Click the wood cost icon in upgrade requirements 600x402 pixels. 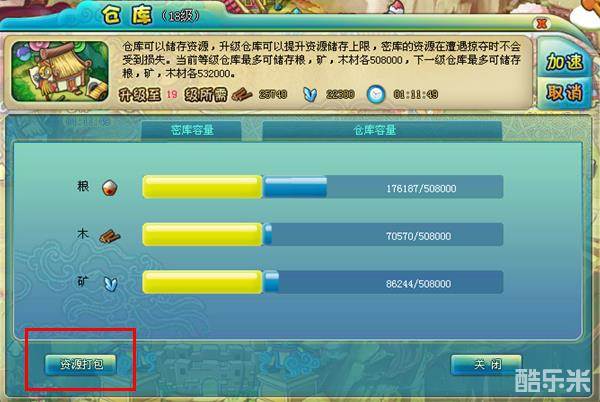242,94
